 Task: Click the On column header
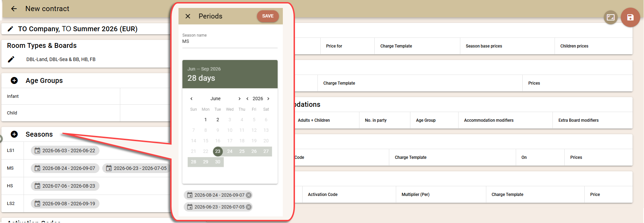click(x=524, y=157)
